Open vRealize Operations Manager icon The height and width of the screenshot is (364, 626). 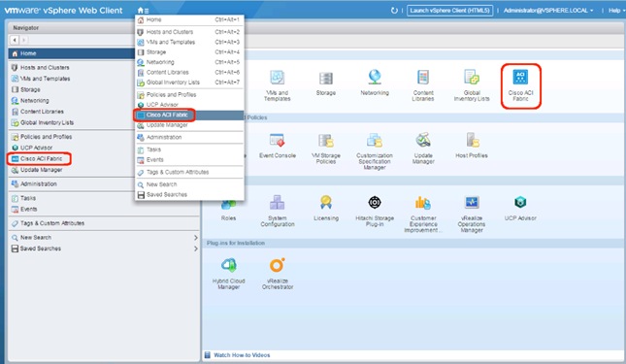tap(472, 203)
